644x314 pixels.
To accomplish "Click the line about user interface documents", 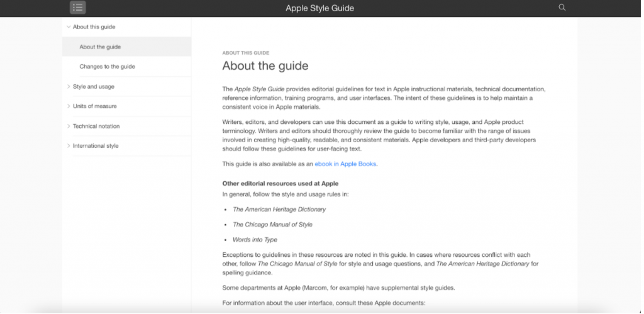I will tap(324, 303).
